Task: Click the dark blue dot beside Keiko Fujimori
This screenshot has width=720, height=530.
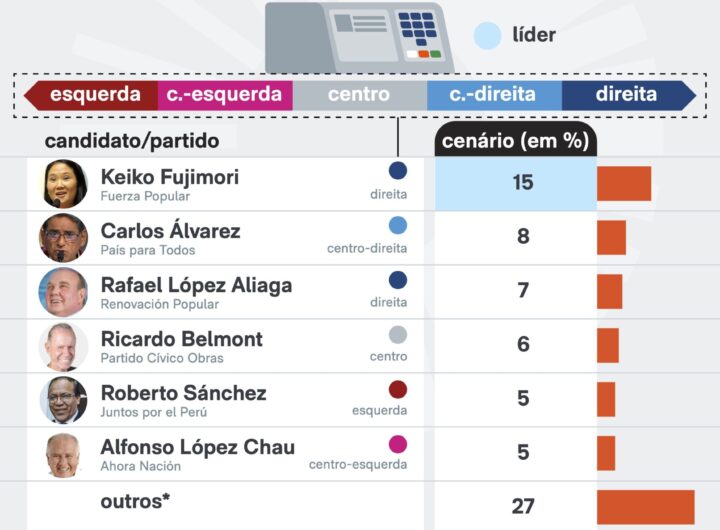Action: tap(398, 171)
